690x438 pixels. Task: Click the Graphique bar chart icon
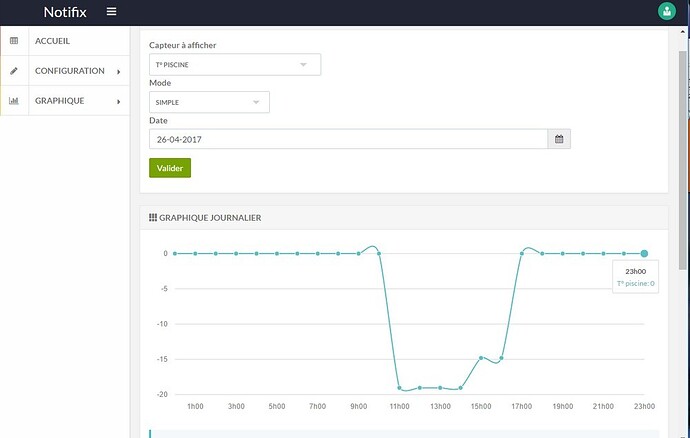point(14,101)
